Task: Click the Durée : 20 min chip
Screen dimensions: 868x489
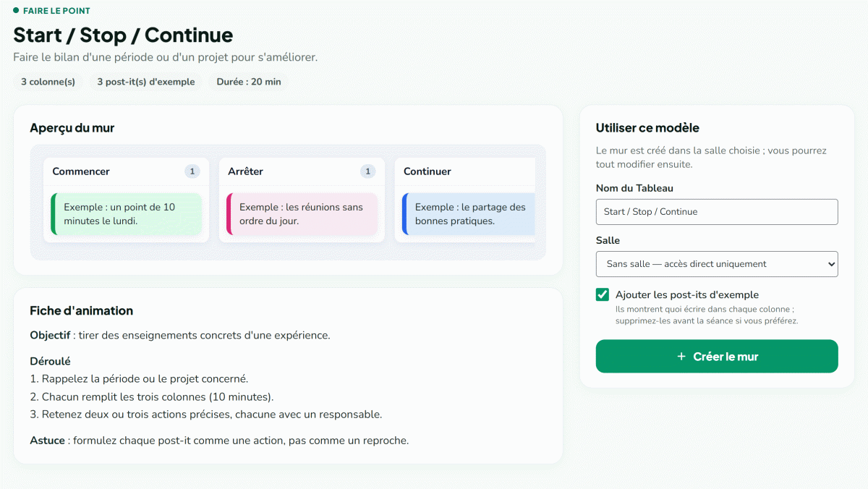Action: click(249, 82)
